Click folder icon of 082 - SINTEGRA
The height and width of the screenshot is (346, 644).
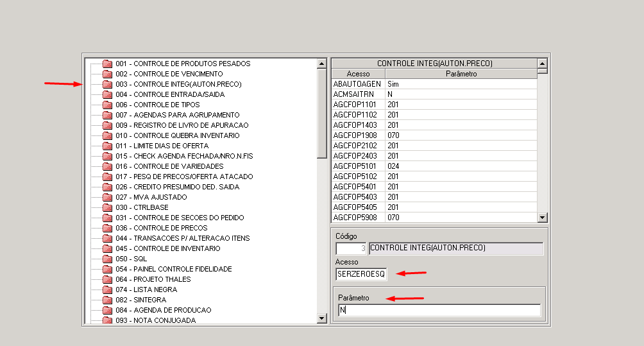click(107, 300)
